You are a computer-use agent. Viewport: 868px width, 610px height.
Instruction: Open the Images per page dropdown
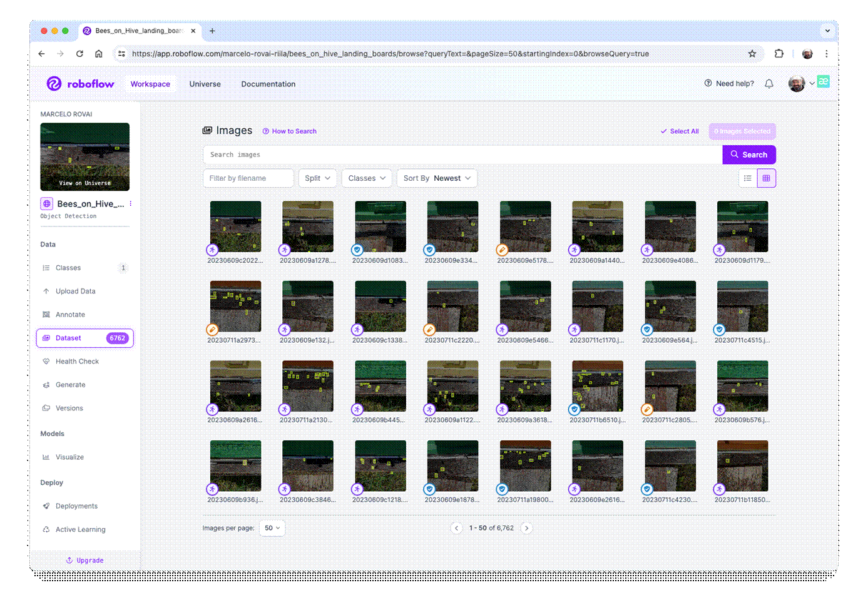point(272,527)
